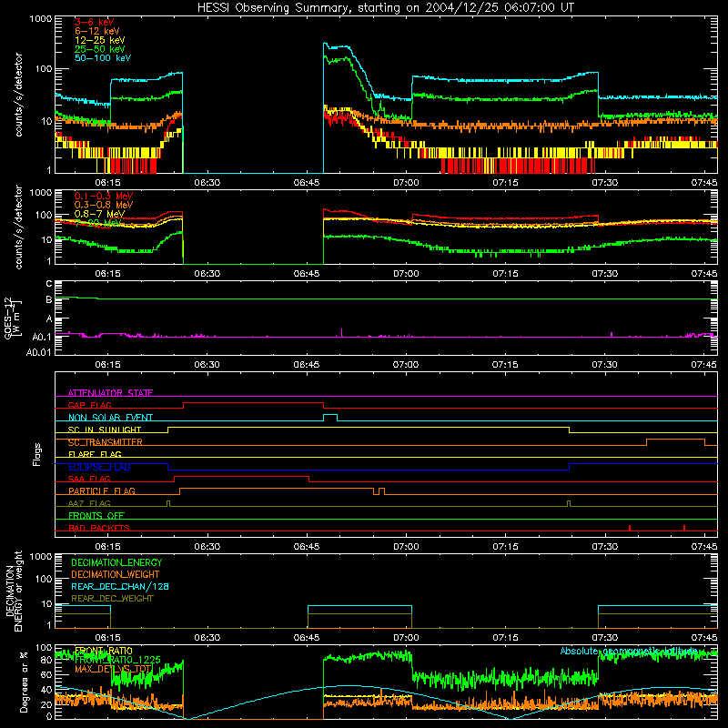Image resolution: width=728 pixels, height=728 pixels.
Task: Click the HESSI Observing Summary title
Action: (x=385, y=8)
